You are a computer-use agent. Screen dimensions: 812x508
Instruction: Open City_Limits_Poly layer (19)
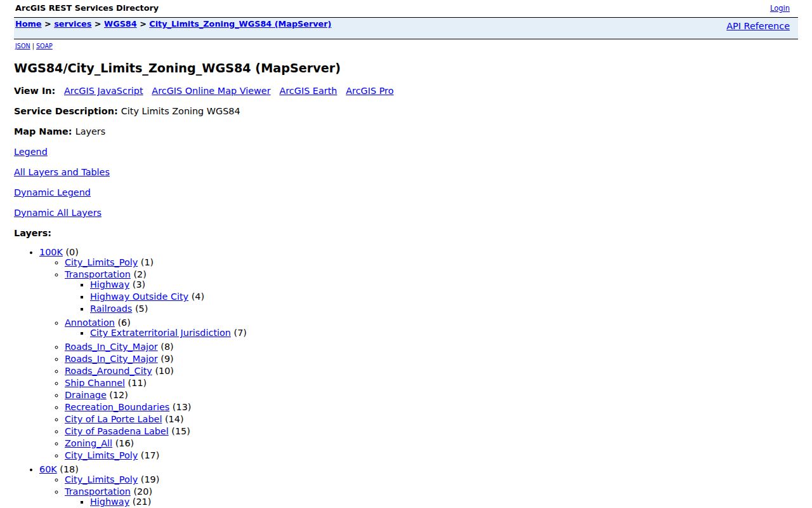[x=101, y=479]
